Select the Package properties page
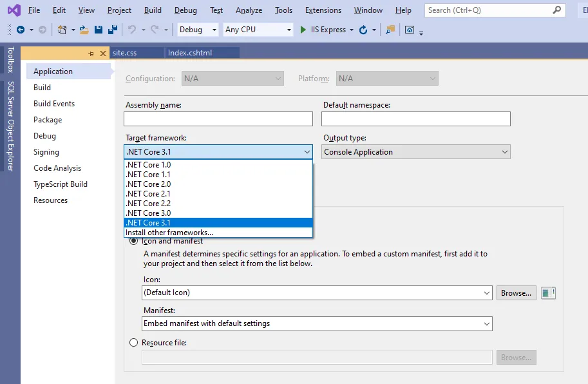588x384 pixels. [48, 120]
